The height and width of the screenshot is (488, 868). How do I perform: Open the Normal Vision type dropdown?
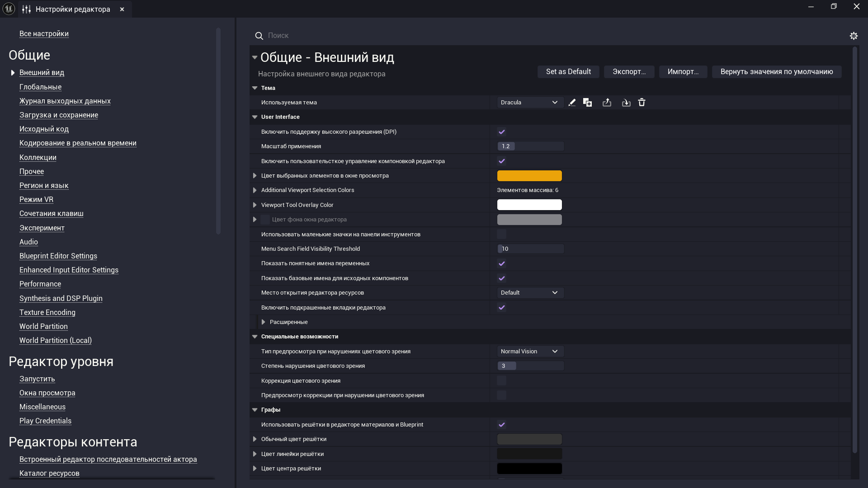point(530,352)
